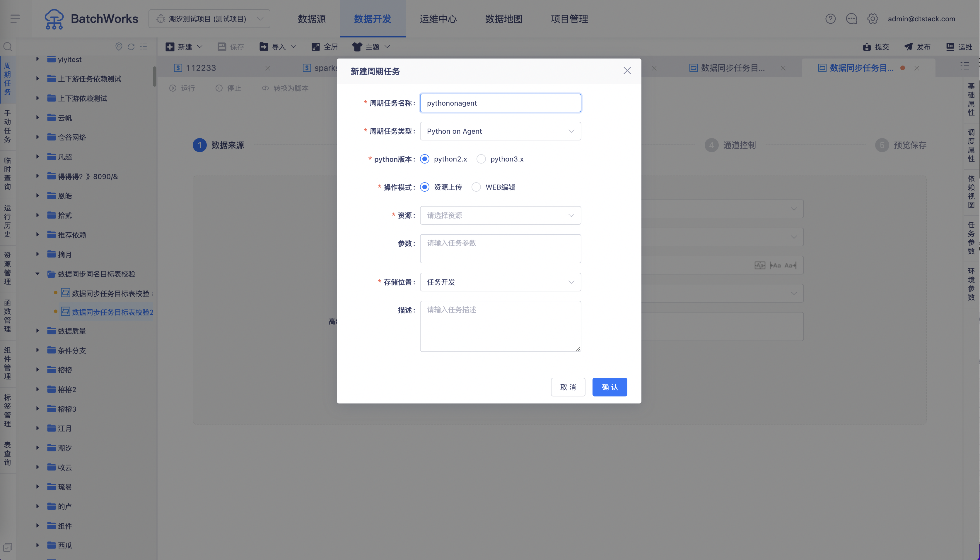This screenshot has width=980, height=560.
Task: Click the 取消 cancel button
Action: coord(568,387)
